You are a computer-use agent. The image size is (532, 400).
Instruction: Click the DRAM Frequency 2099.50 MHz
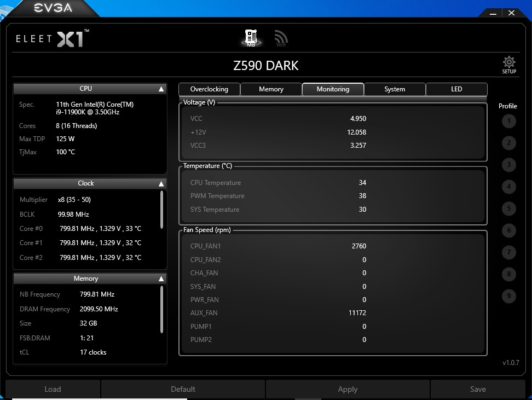tap(99, 309)
